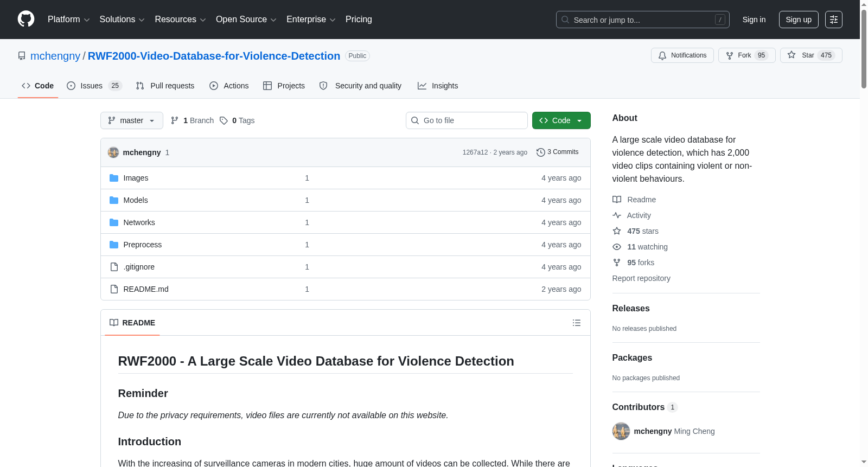
Task: Click the pulse icon next to Activity
Action: pyautogui.click(x=617, y=215)
